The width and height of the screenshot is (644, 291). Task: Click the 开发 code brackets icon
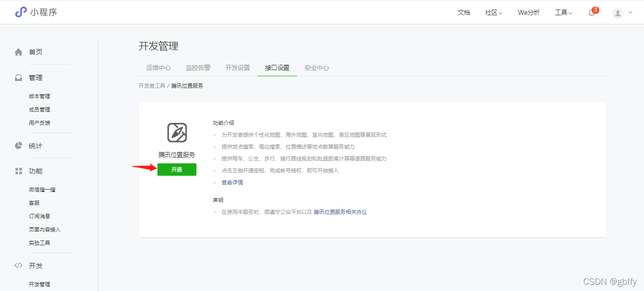tap(19, 265)
